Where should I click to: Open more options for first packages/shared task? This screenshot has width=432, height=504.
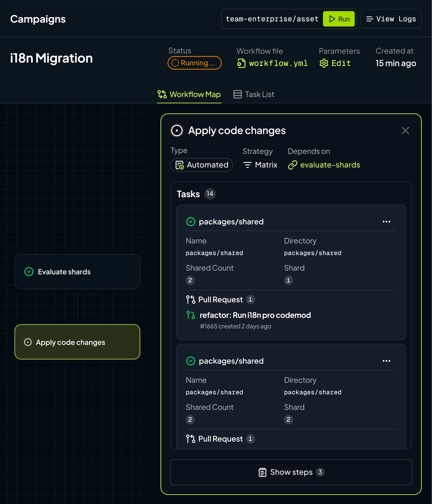pos(386,222)
